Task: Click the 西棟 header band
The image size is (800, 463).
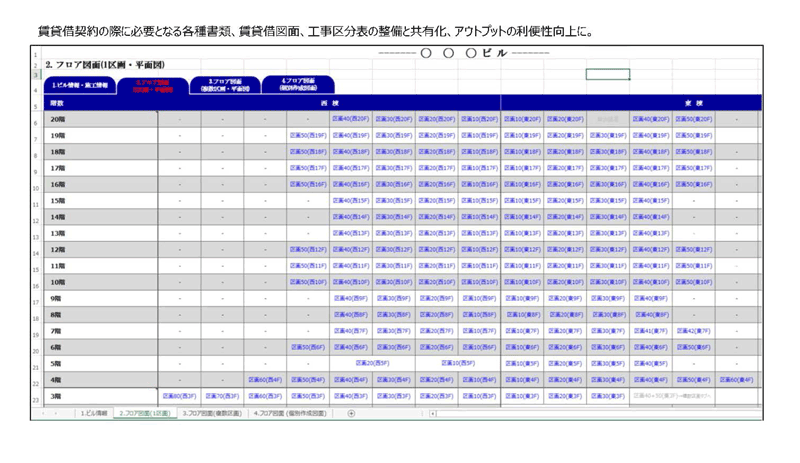Action: (x=330, y=103)
